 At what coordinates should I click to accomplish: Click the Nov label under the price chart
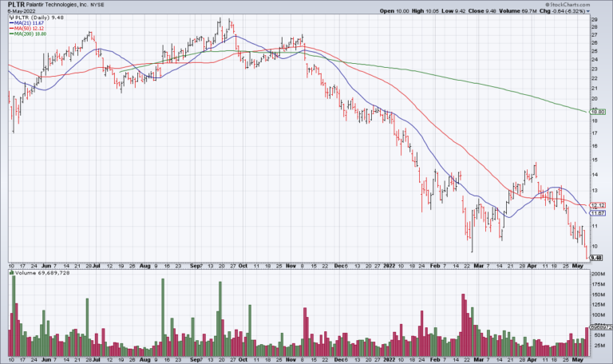click(291, 266)
